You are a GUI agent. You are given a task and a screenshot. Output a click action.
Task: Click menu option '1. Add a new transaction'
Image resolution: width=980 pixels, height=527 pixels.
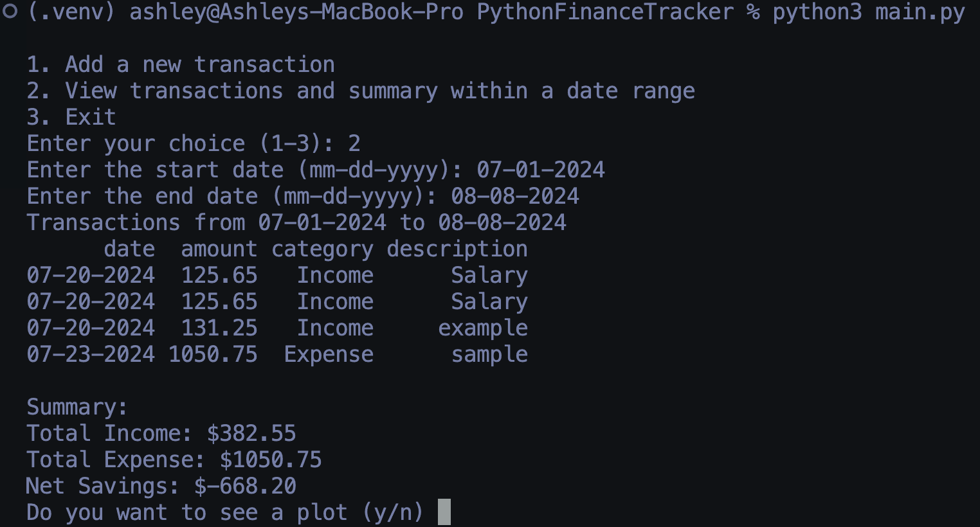coord(181,64)
